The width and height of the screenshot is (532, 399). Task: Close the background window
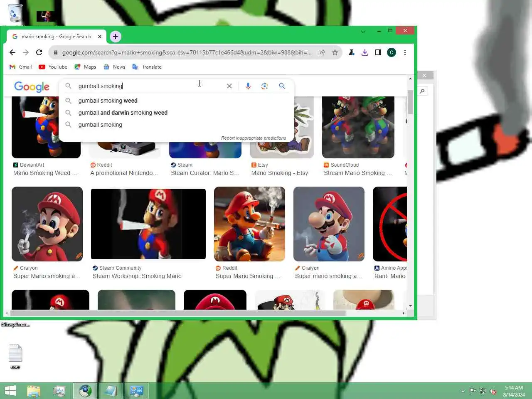click(x=424, y=75)
